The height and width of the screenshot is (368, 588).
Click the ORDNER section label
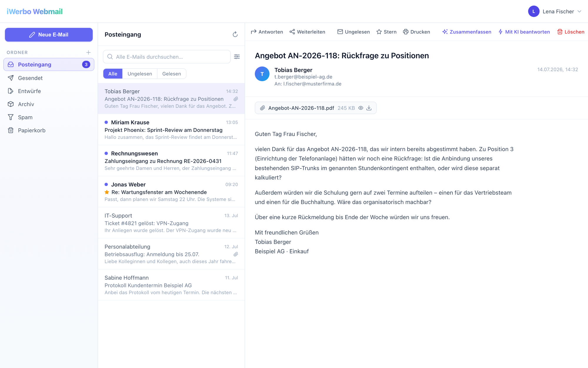[x=17, y=52]
